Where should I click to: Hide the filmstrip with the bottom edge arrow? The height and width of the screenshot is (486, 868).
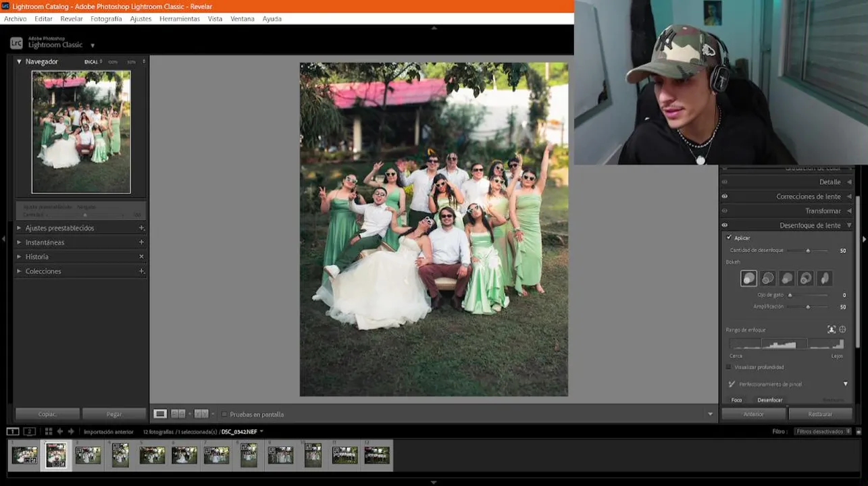coord(434,482)
